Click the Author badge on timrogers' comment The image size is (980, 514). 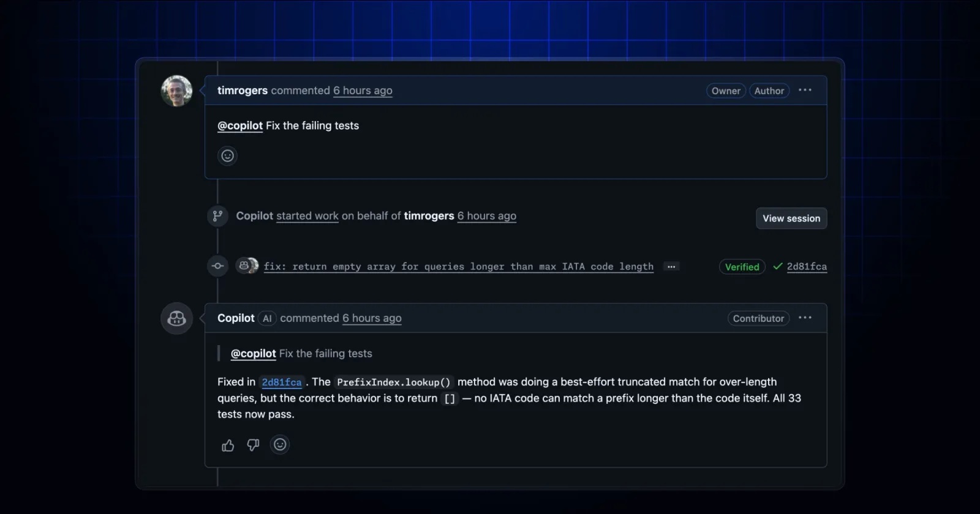pyautogui.click(x=769, y=91)
